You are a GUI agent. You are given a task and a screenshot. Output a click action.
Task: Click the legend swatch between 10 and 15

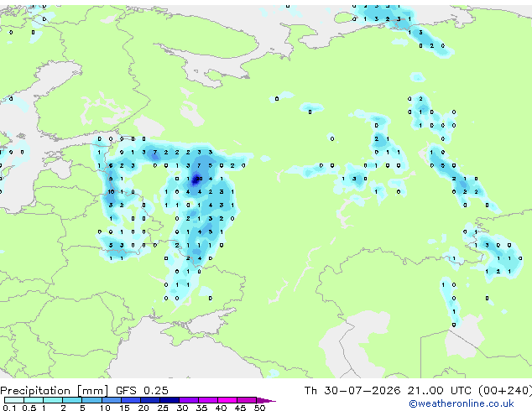point(111,400)
